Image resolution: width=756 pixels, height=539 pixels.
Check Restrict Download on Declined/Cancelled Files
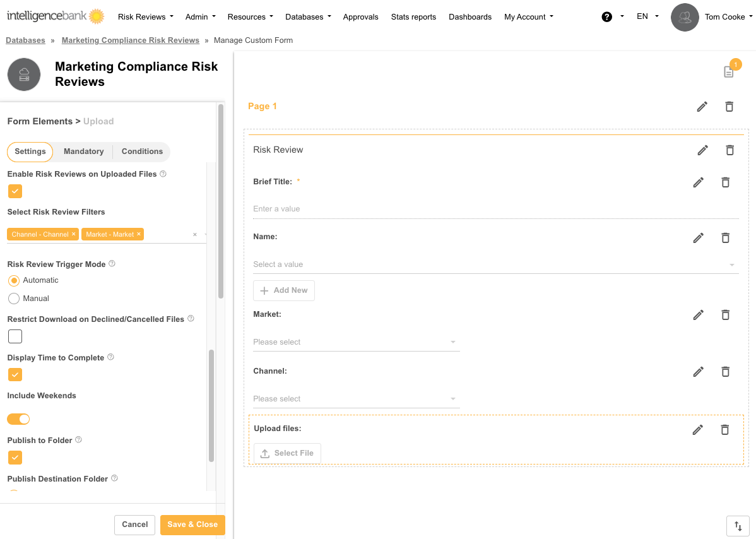pos(15,336)
